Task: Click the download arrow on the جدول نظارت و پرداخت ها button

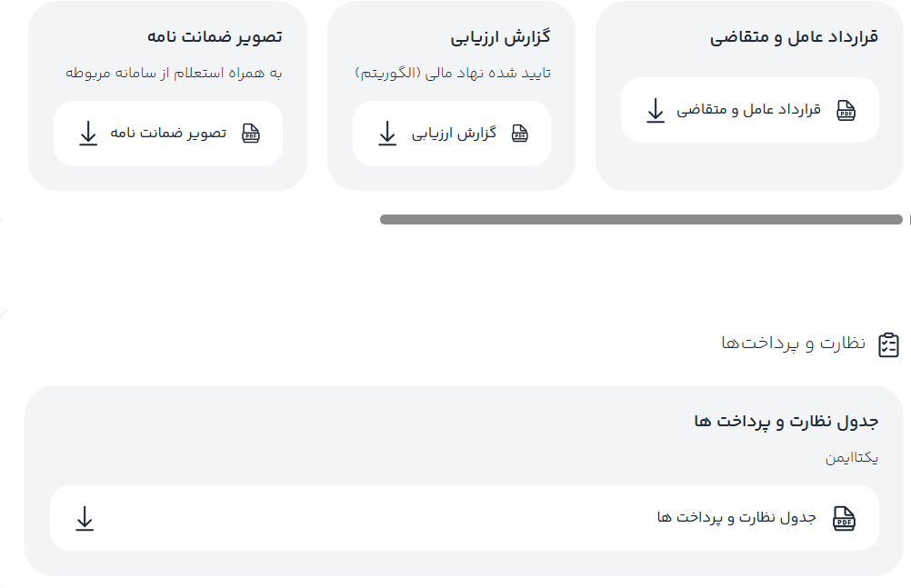Action: tap(86, 518)
